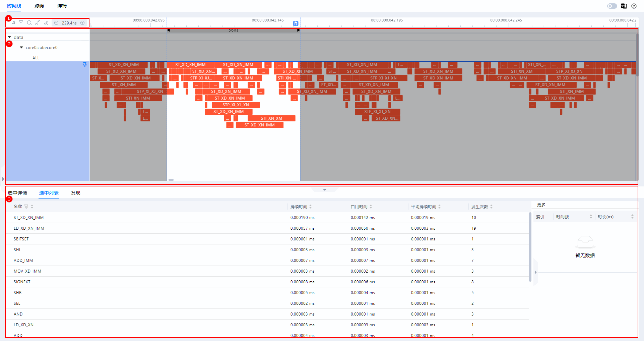
Task: Collapse the core0.cubecore0 tree node
Action: (x=21, y=48)
